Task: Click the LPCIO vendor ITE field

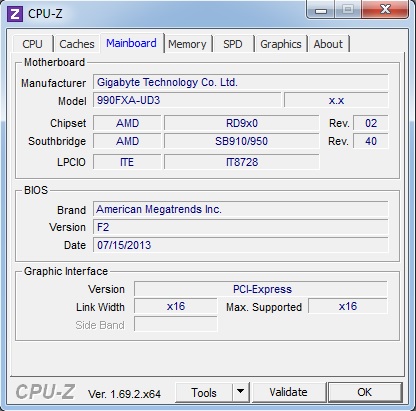Action: coord(127,162)
